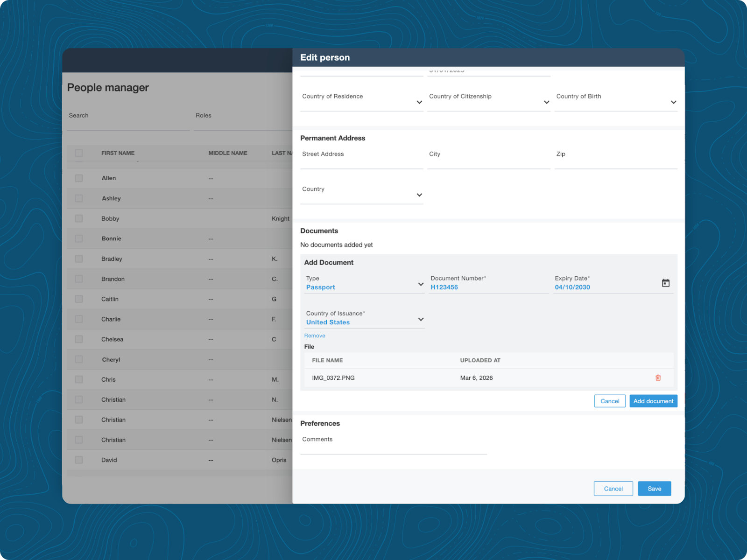
Task: Tick the checkbox for Chelsea
Action: [79, 339]
